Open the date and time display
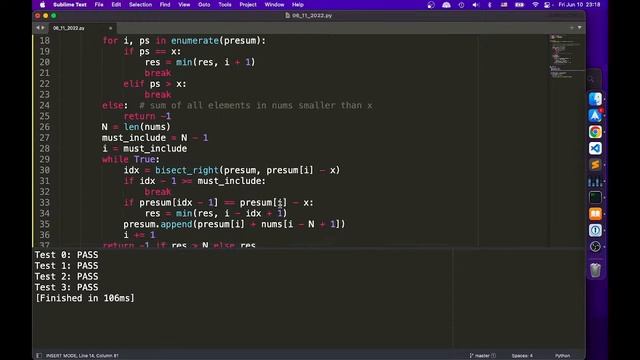Viewport: 640px width, 360px height. pyautogui.click(x=579, y=5)
